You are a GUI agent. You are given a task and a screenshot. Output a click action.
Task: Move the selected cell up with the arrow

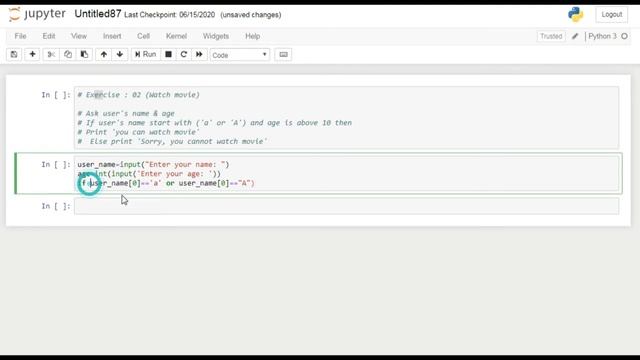(104, 54)
